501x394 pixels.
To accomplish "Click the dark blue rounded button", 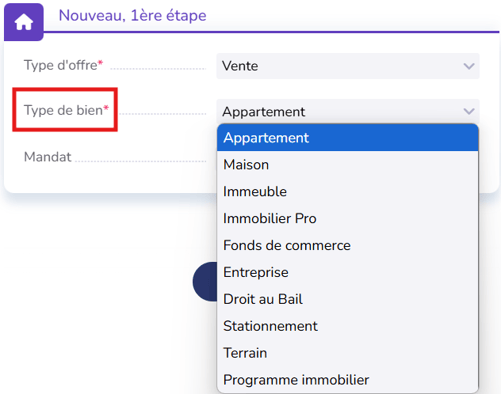I will pos(205,282).
